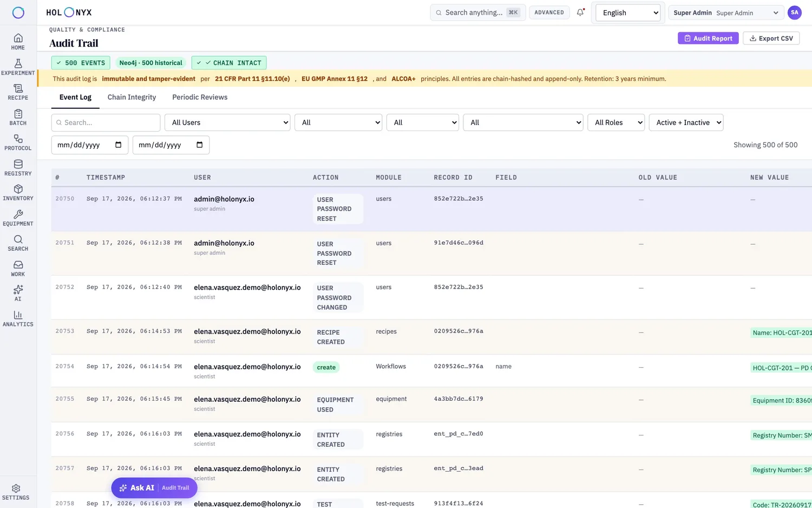Sort by TIMESTAMP column header
The height and width of the screenshot is (508, 812).
click(106, 178)
